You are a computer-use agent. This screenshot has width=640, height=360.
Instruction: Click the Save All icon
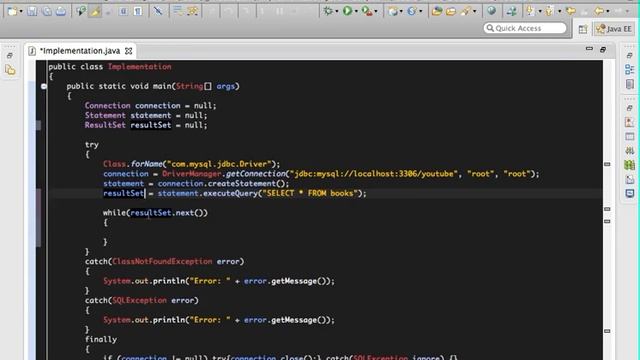point(47,11)
